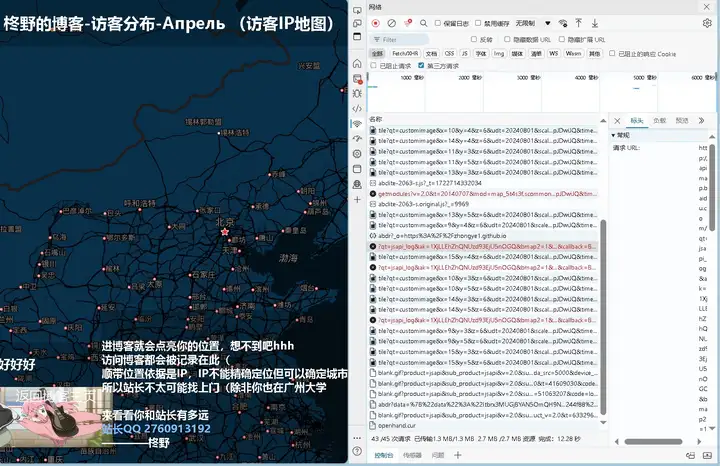
Task: Select getmodules?v=2.0 request
Action: [484, 194]
